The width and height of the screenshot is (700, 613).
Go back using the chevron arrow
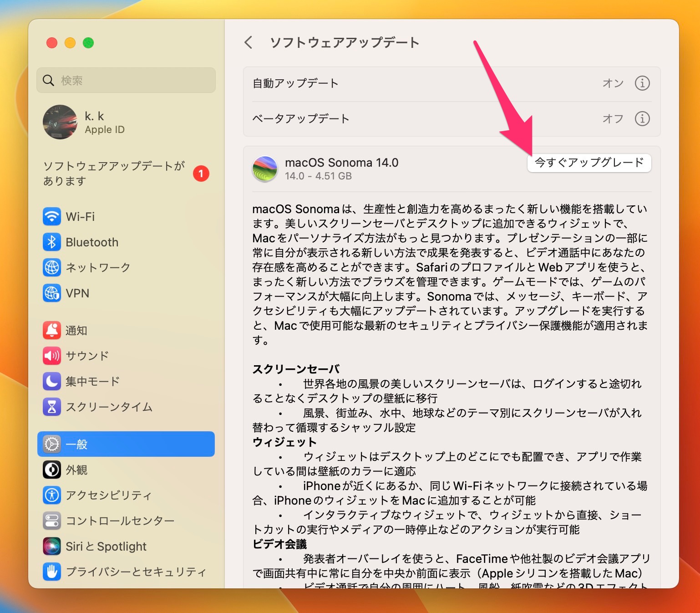pyautogui.click(x=249, y=43)
